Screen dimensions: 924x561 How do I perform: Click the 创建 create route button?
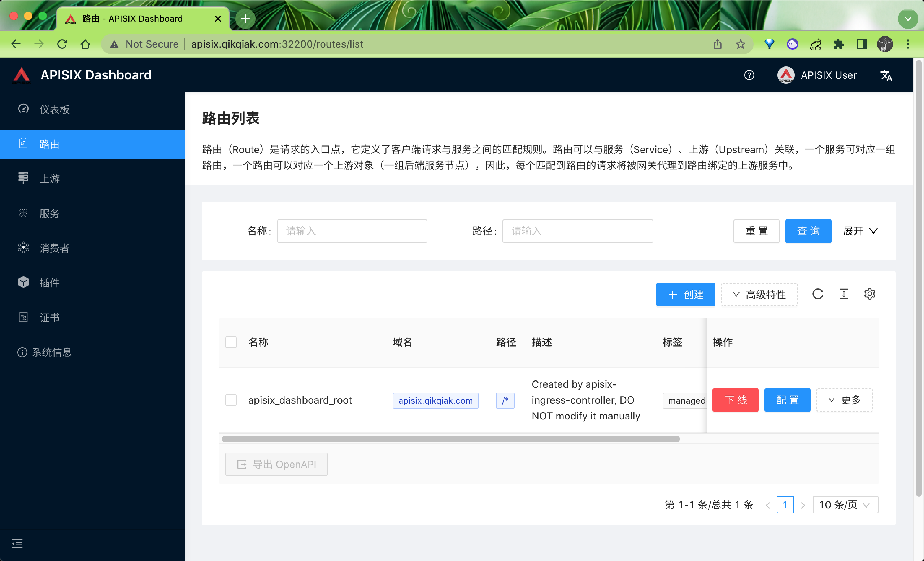click(x=685, y=294)
